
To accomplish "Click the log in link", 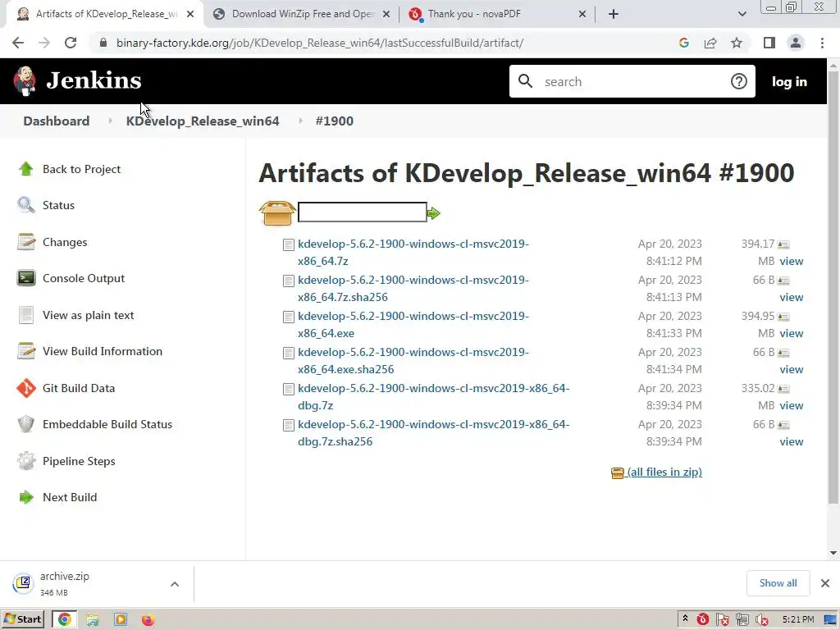I will click(x=789, y=81).
